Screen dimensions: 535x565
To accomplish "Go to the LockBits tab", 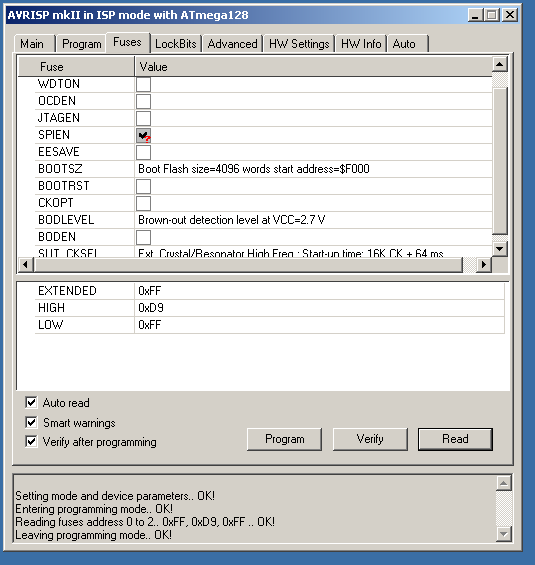I will [175, 44].
